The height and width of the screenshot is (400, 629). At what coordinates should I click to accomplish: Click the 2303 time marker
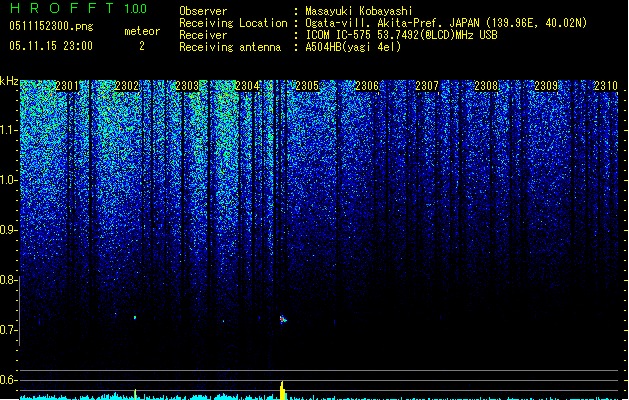click(x=187, y=86)
